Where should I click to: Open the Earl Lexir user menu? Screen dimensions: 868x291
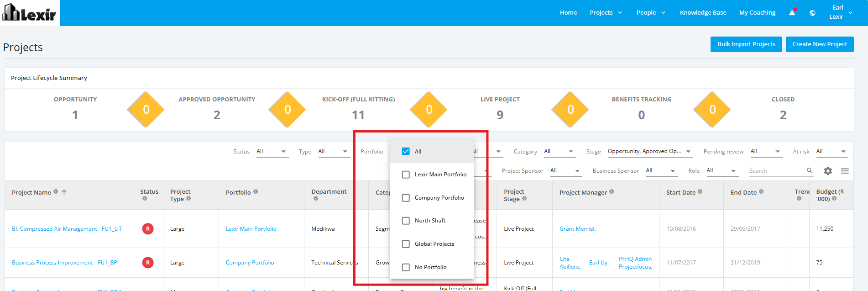point(841,12)
